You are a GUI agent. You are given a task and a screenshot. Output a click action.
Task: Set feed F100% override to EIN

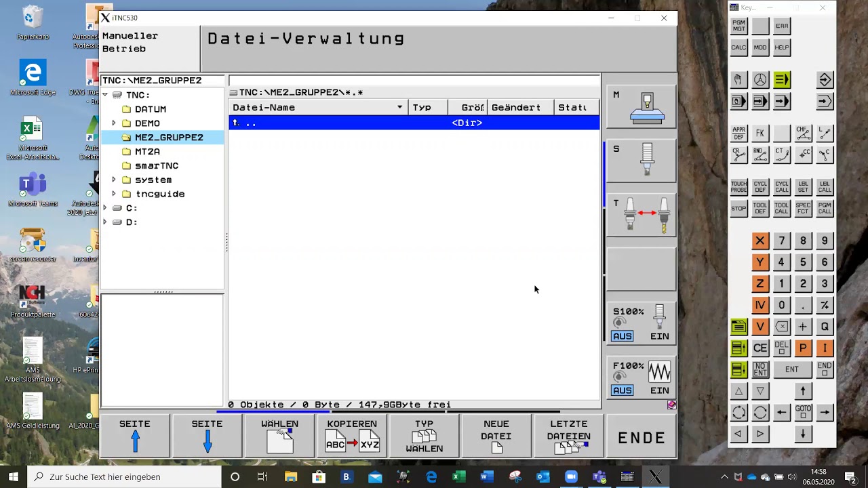pyautogui.click(x=659, y=390)
